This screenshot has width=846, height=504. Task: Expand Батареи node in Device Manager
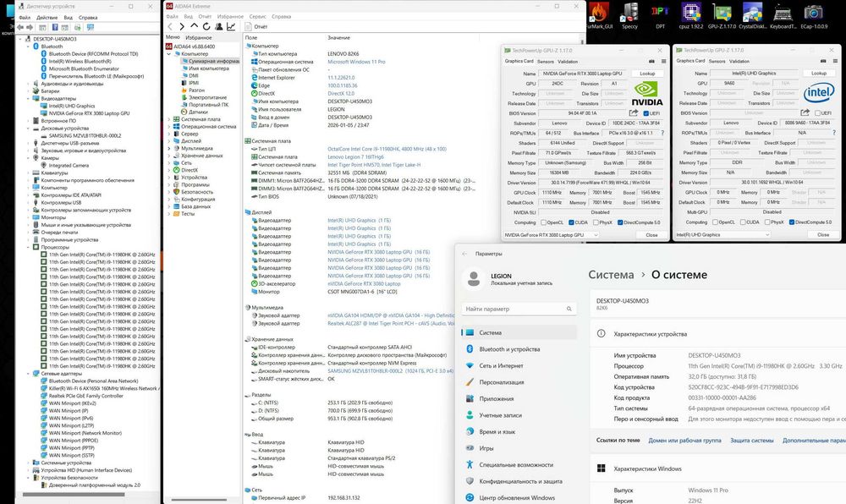point(29,91)
